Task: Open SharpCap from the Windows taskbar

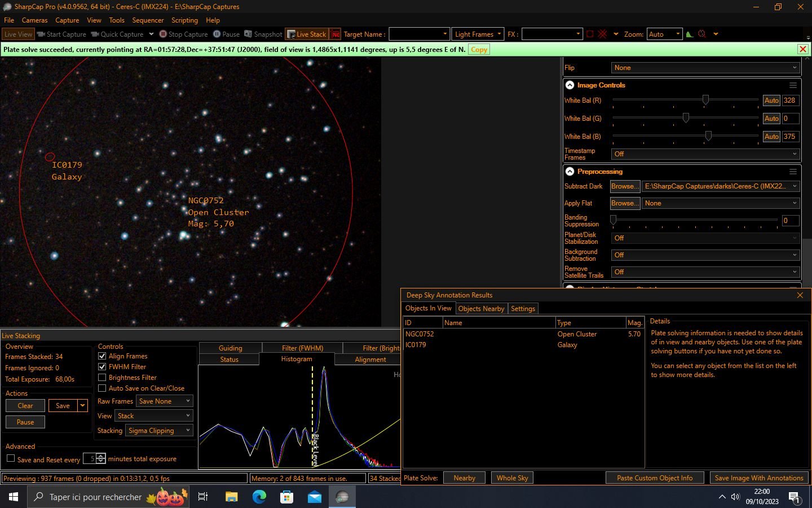Action: click(x=342, y=497)
